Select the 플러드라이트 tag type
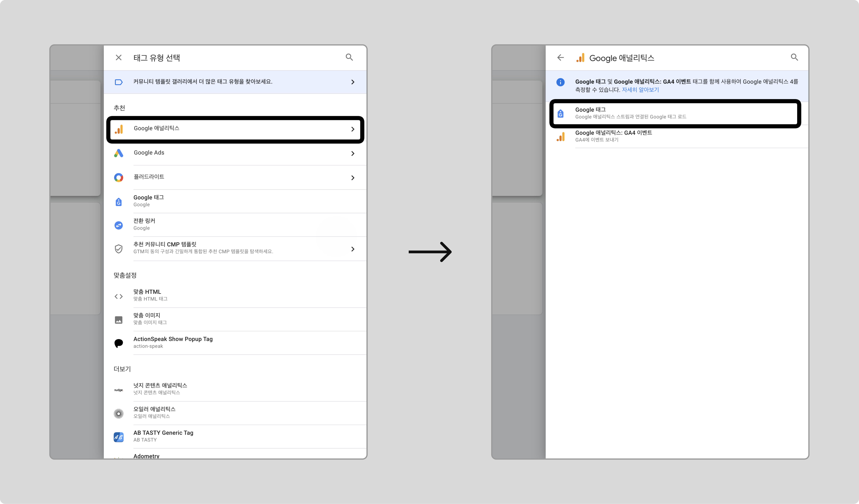This screenshot has width=859, height=504. coord(235,178)
